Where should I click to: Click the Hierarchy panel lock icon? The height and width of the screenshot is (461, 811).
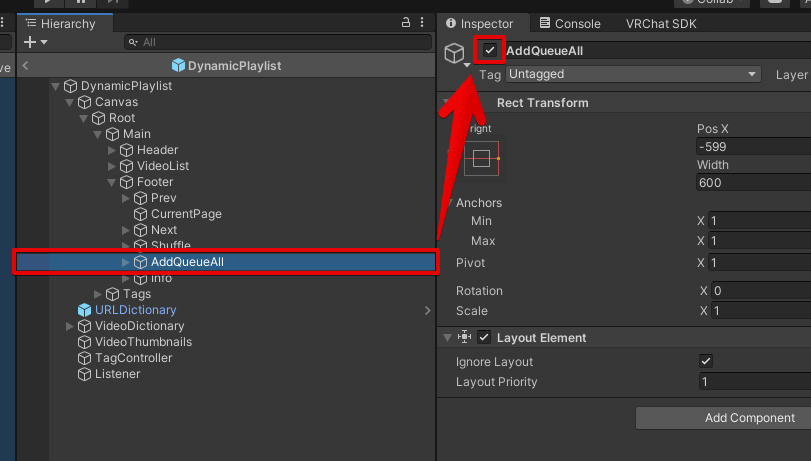[405, 23]
